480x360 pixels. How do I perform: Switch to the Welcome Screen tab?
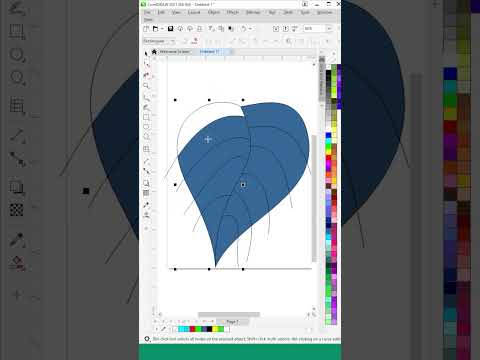click(174, 52)
